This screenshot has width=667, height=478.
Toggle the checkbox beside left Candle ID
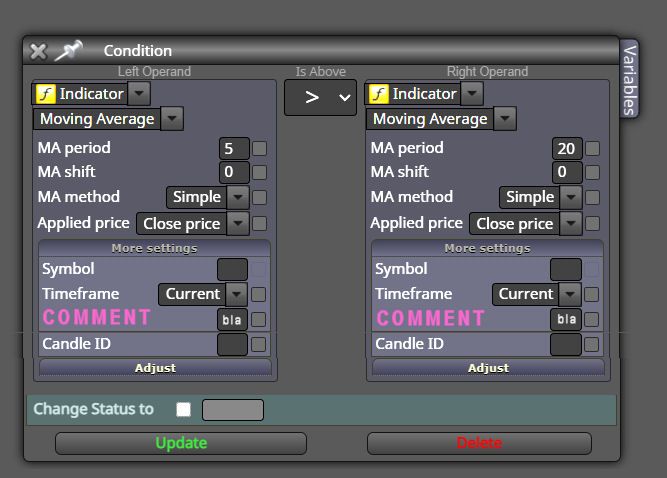[258, 344]
